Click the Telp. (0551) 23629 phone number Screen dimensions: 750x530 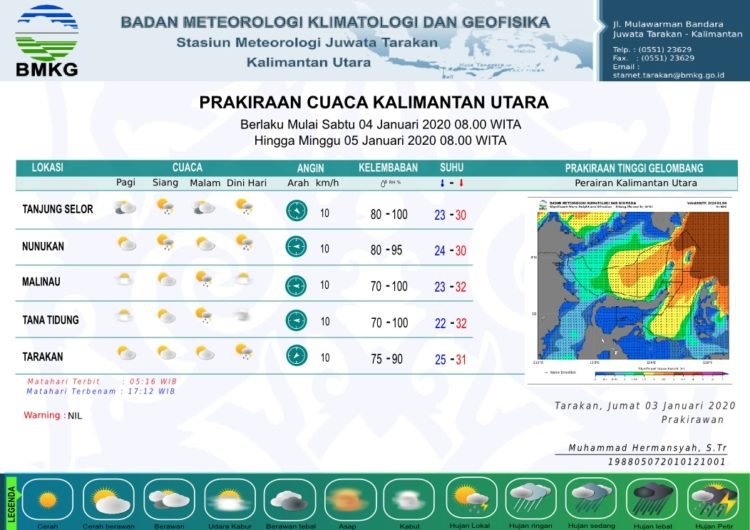pos(652,49)
